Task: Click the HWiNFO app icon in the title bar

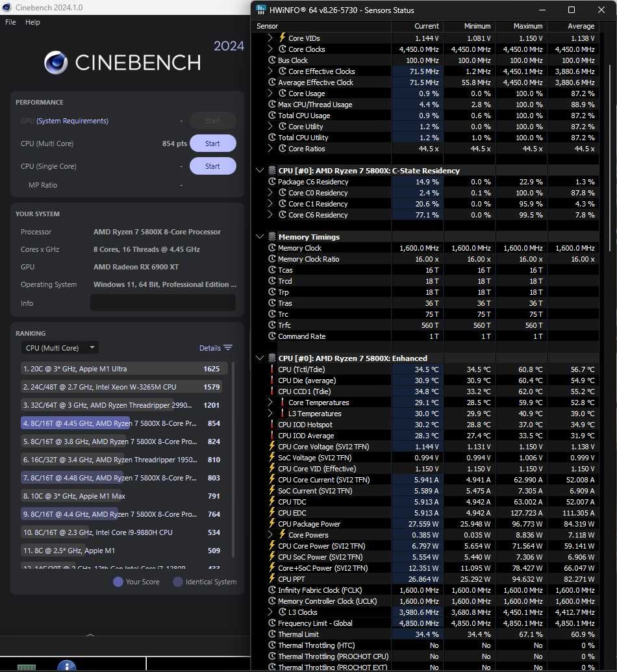Action: click(x=260, y=10)
